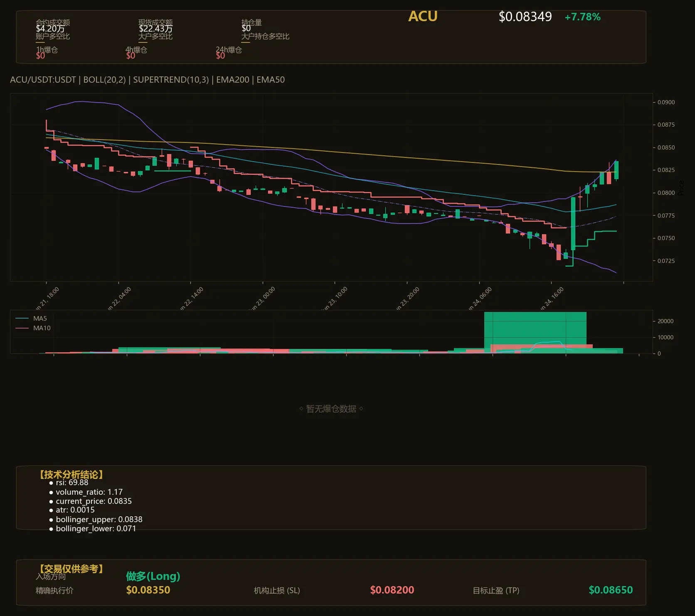Select the 0.0800 price axis label
695x616 pixels.
tap(666, 193)
